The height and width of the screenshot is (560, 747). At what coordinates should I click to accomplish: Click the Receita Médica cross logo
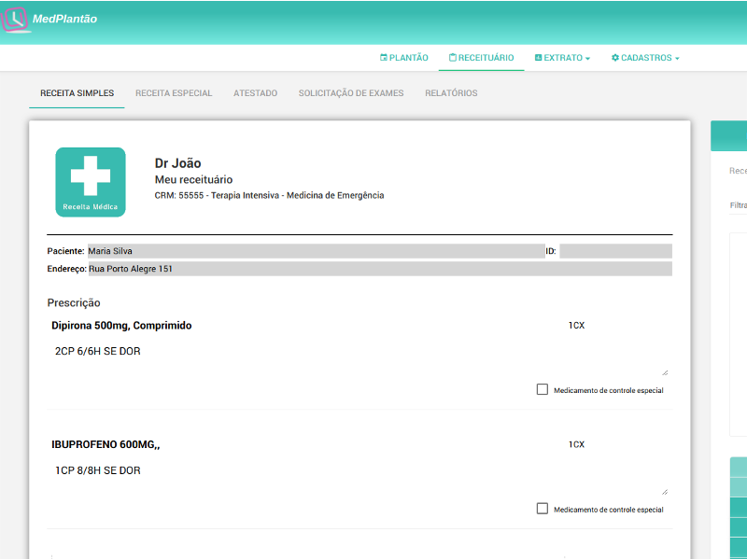tap(91, 182)
